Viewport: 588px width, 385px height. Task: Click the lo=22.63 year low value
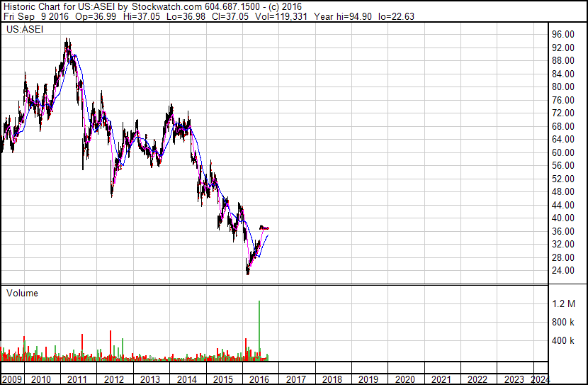coord(396,16)
